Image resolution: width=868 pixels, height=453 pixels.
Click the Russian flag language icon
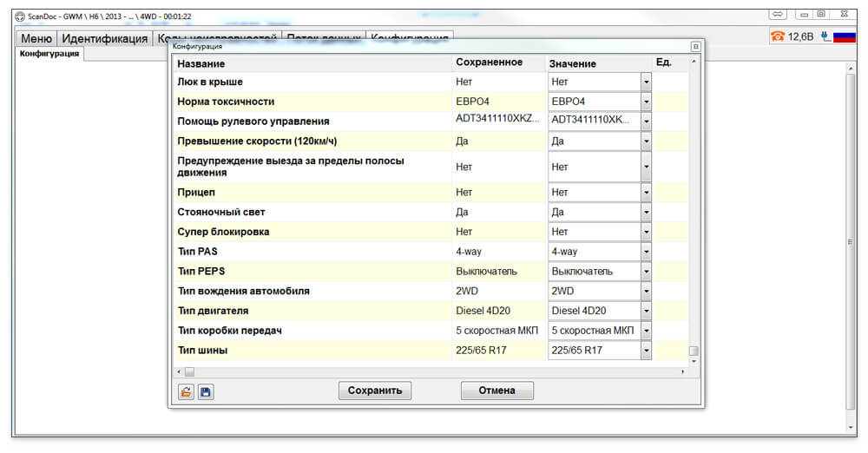(845, 36)
